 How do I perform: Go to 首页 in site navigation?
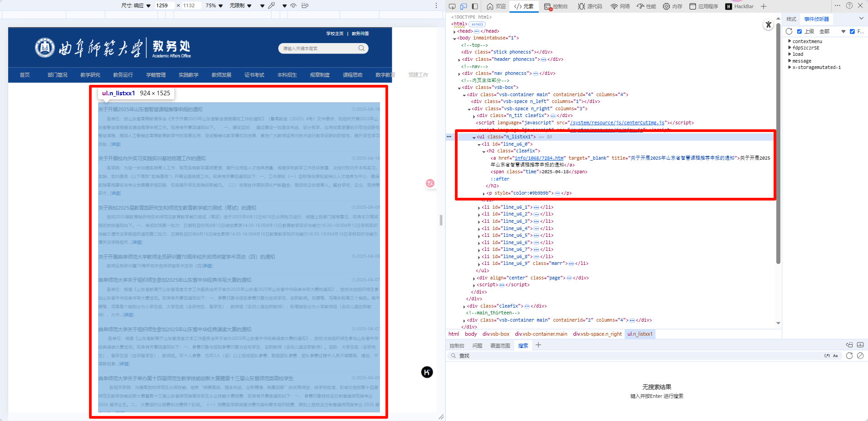(25, 75)
